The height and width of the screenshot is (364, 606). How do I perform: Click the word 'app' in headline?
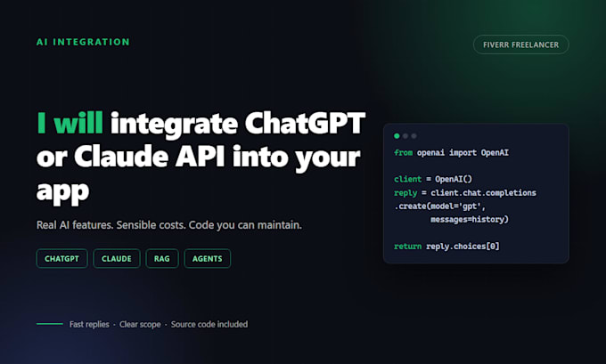[62, 191]
